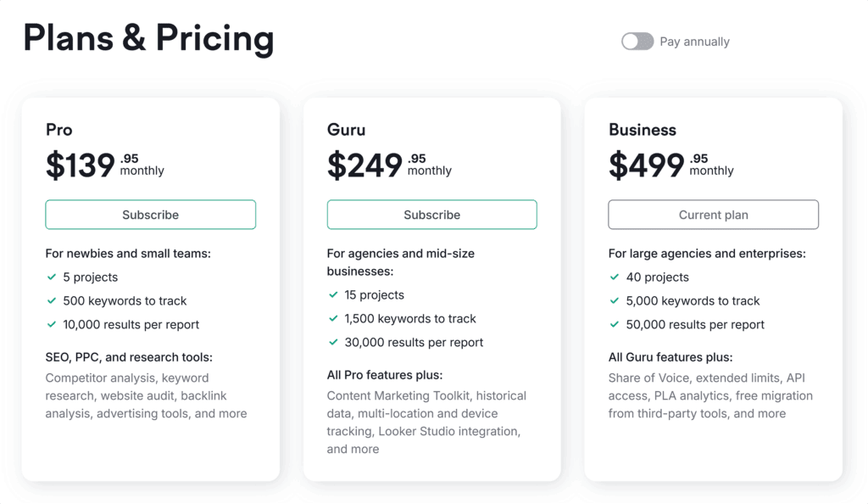
Task: Click the $499.95 monthly Business price
Action: coord(670,165)
